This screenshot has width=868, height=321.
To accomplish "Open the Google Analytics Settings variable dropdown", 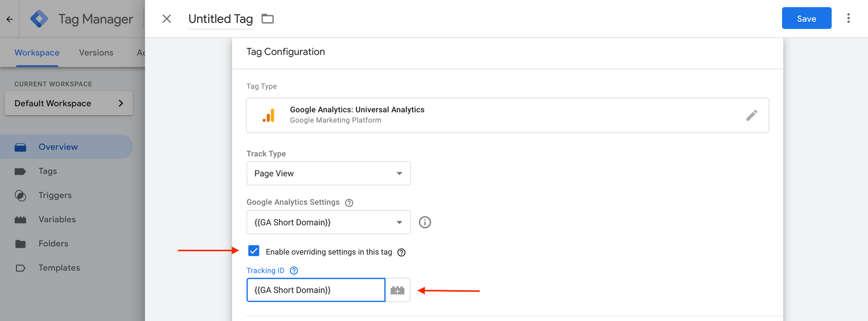I will 329,222.
